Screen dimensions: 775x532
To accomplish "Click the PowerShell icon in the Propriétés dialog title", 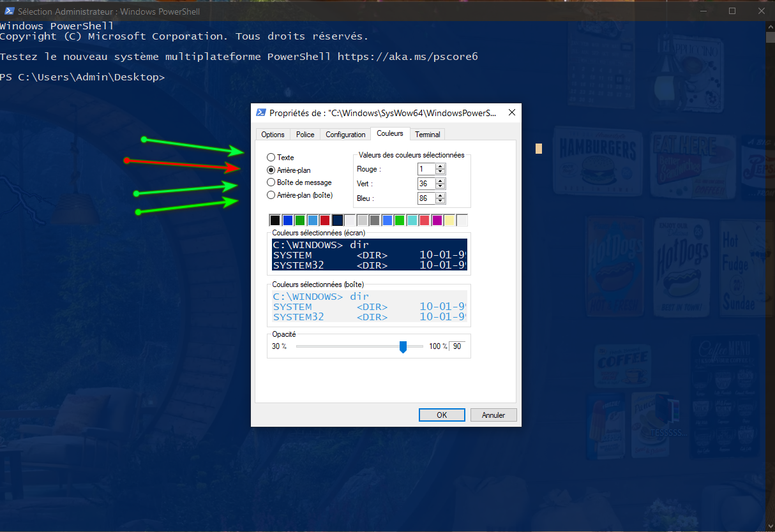I will pos(260,113).
